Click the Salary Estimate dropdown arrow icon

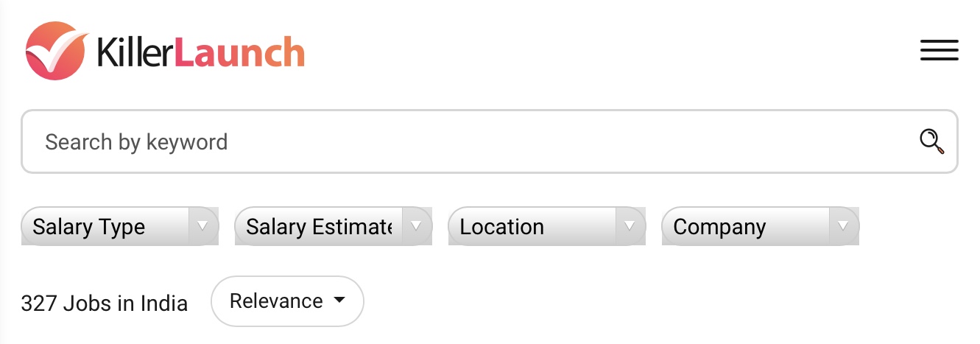coord(417,226)
